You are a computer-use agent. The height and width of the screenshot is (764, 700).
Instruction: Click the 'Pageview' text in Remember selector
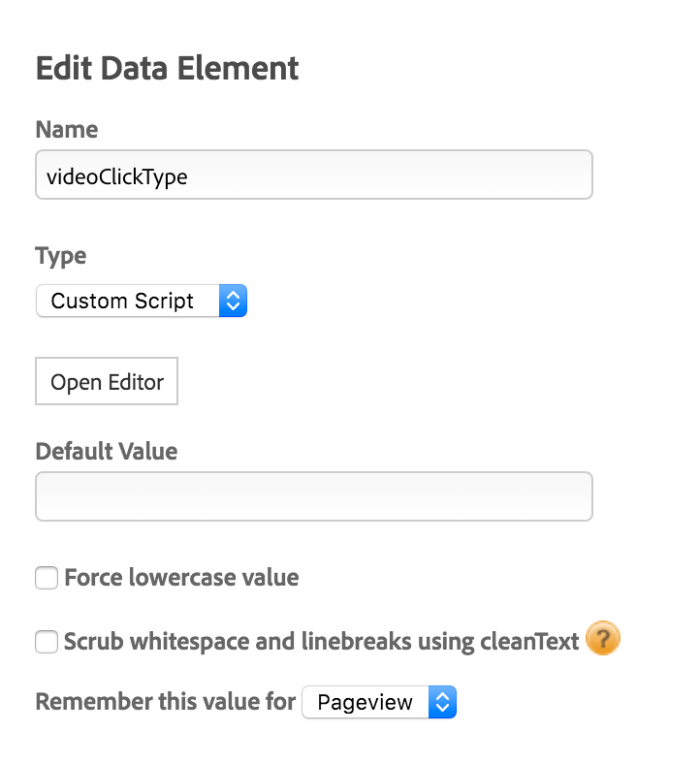[365, 702]
